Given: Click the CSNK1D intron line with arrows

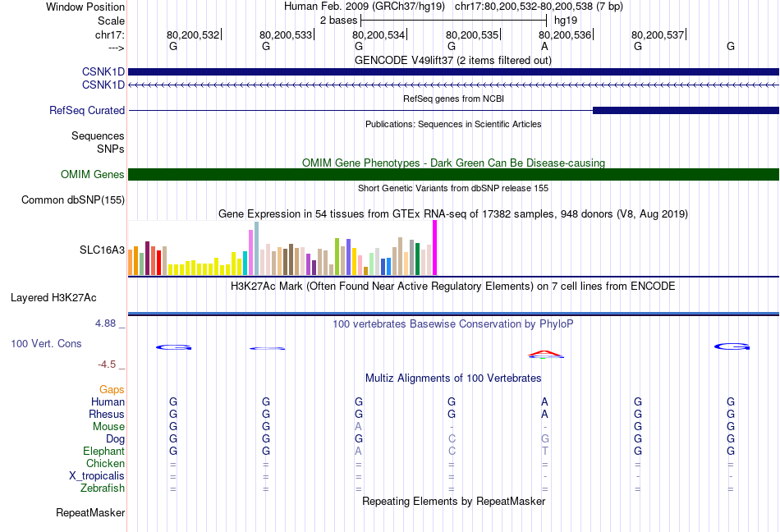Looking at the screenshot, I should click(453, 85).
